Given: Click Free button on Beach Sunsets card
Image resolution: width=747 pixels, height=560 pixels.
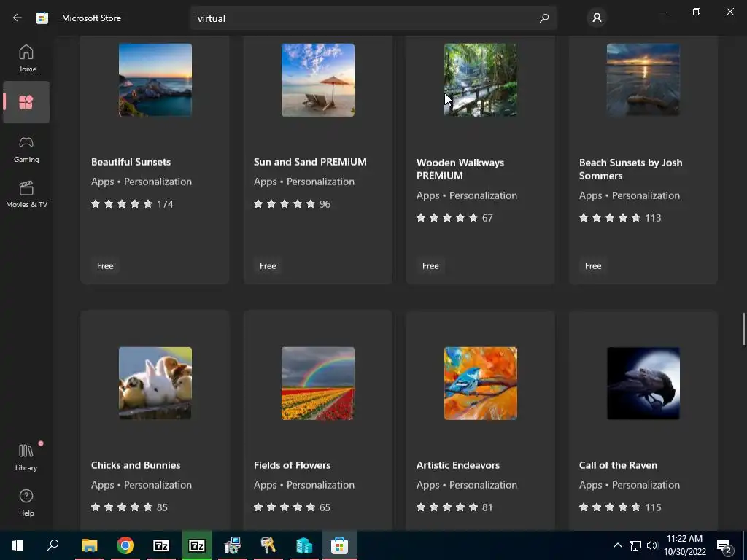Looking at the screenshot, I should [593, 265].
